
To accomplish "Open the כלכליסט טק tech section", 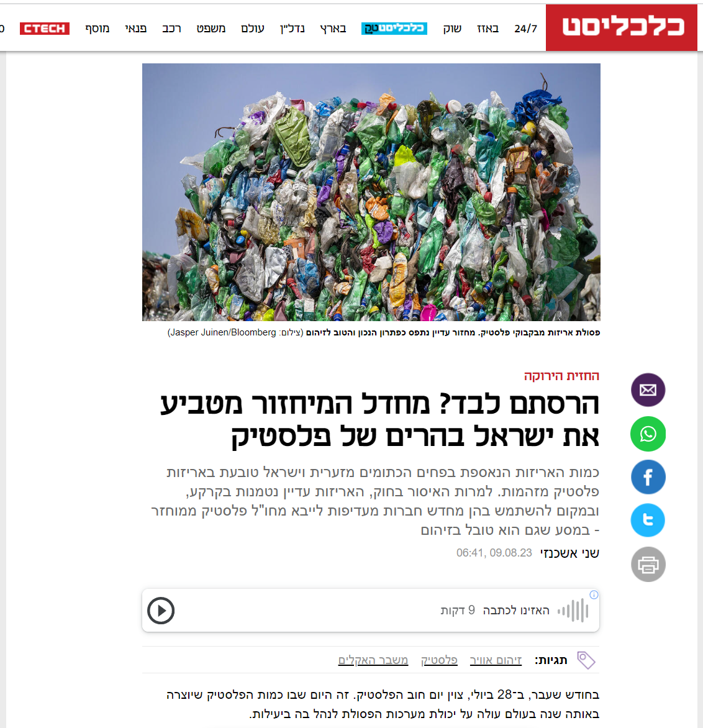I will pyautogui.click(x=394, y=29).
